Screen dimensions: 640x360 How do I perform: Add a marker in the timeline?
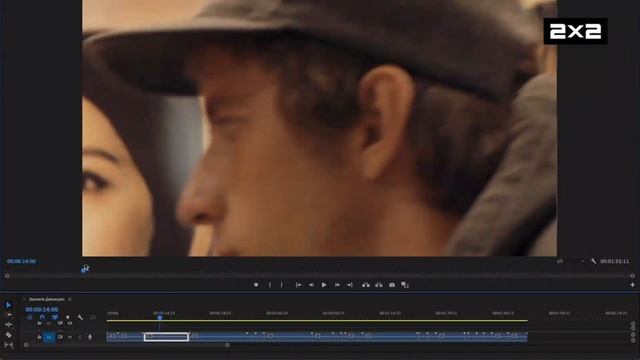67,317
